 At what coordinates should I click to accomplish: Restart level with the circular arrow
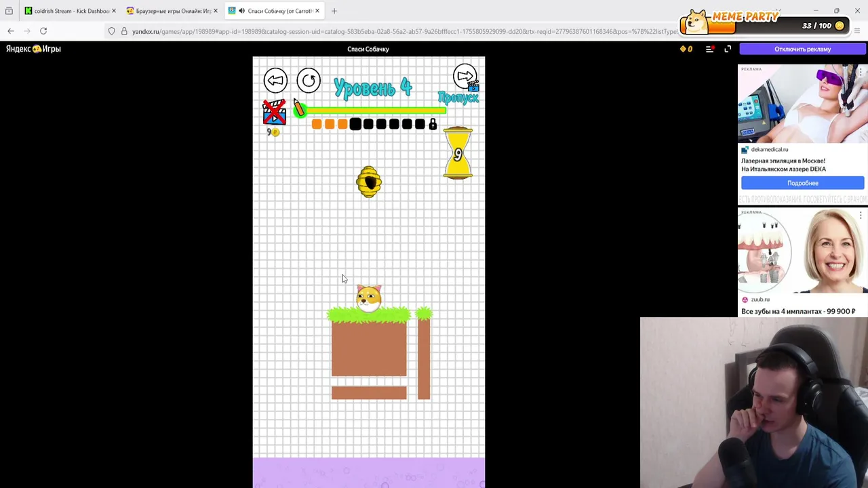click(309, 81)
